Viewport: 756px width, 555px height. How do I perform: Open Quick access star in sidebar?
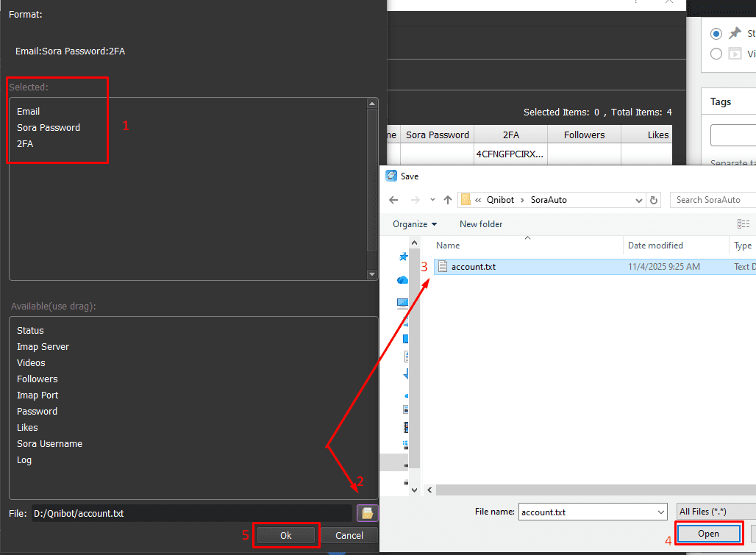(x=402, y=257)
